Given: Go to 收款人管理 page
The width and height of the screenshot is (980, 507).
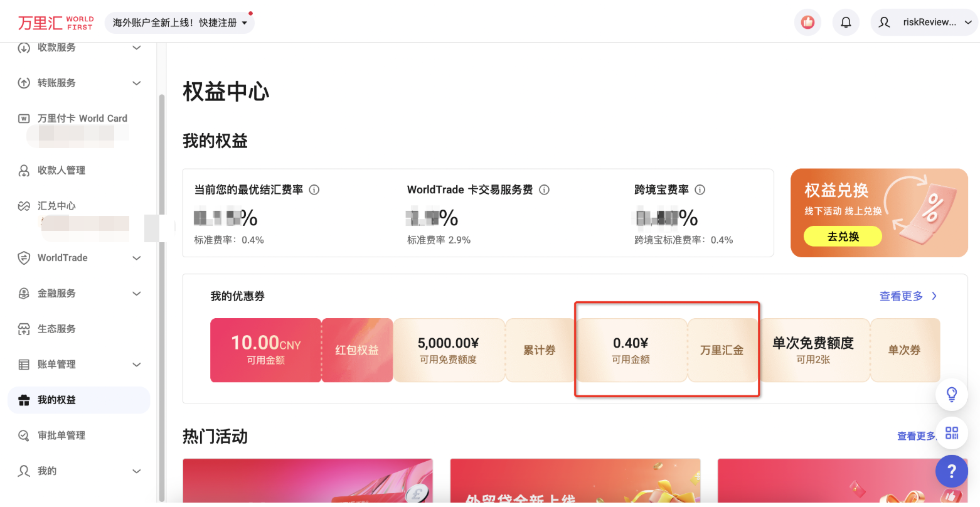Looking at the screenshot, I should tap(78, 170).
